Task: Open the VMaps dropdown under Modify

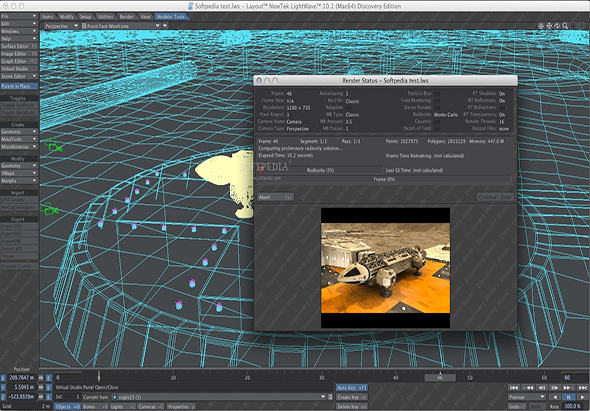Action: pos(19,173)
